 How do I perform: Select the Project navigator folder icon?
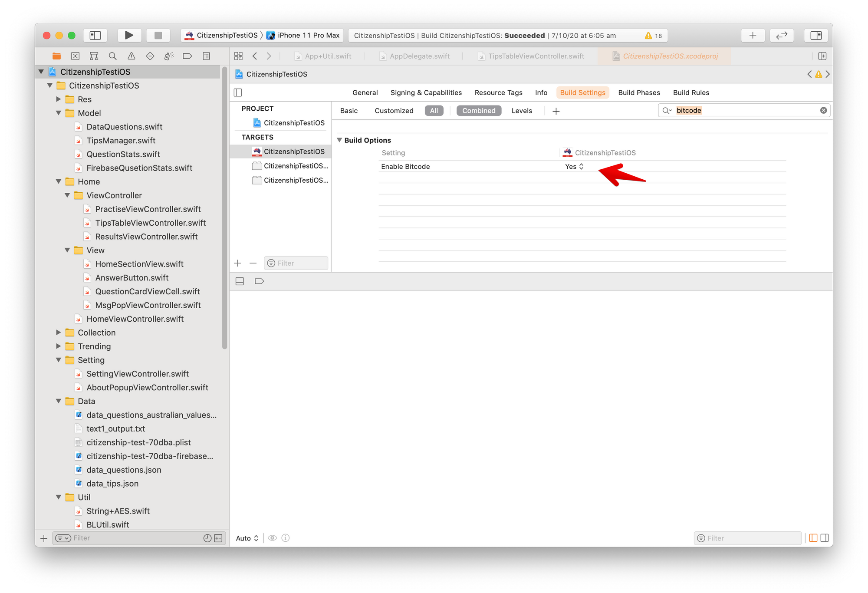(x=56, y=56)
